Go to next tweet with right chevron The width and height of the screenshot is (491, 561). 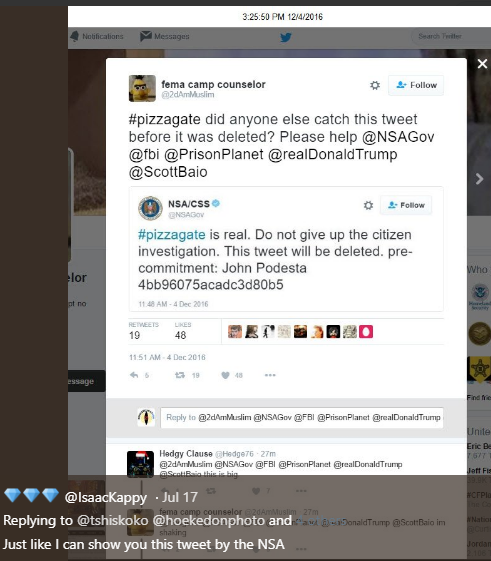pos(479,179)
